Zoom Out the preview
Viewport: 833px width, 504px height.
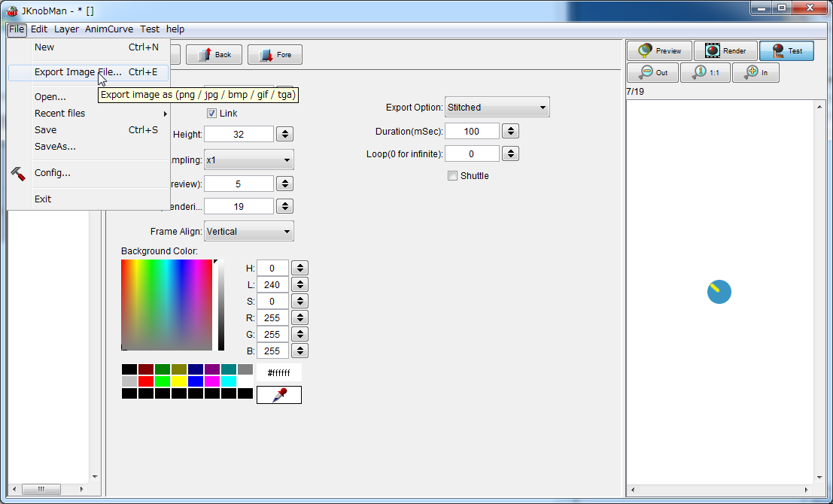point(653,72)
